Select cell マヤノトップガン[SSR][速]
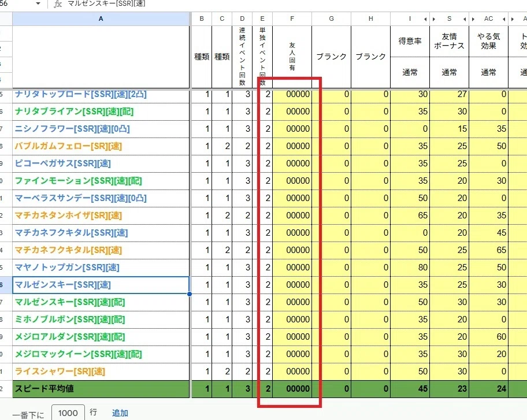 click(x=101, y=267)
